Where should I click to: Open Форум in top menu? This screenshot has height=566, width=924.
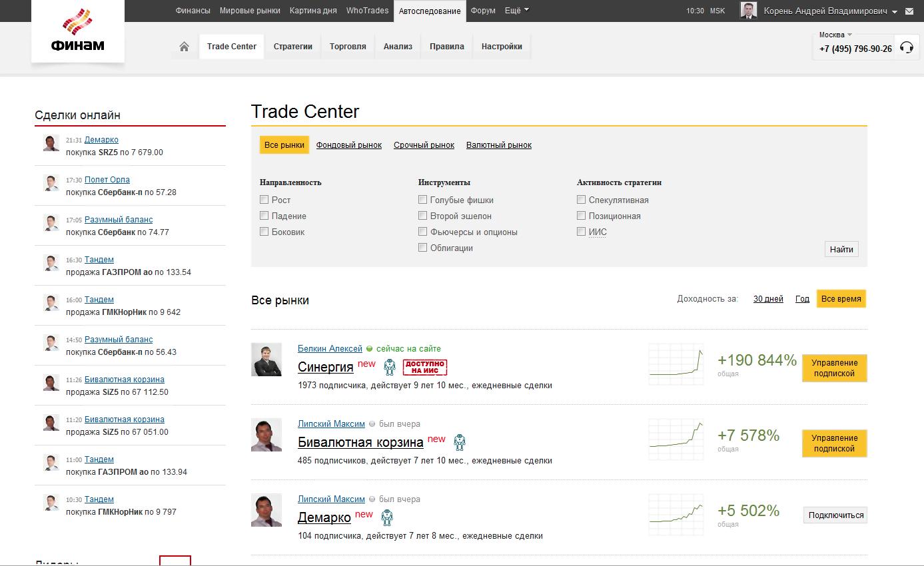483,11
